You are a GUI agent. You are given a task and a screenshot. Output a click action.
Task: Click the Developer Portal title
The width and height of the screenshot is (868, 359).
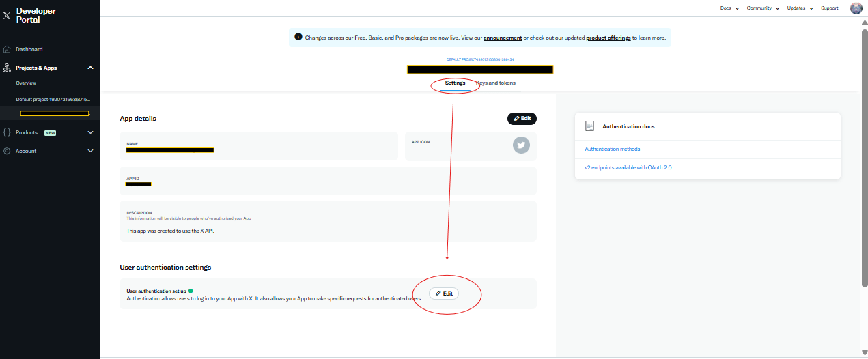(x=36, y=15)
